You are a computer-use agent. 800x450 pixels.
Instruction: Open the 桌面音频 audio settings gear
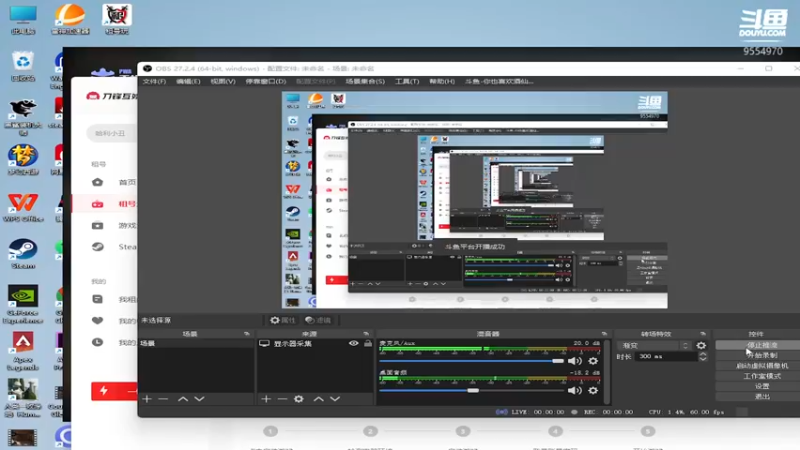pos(593,391)
